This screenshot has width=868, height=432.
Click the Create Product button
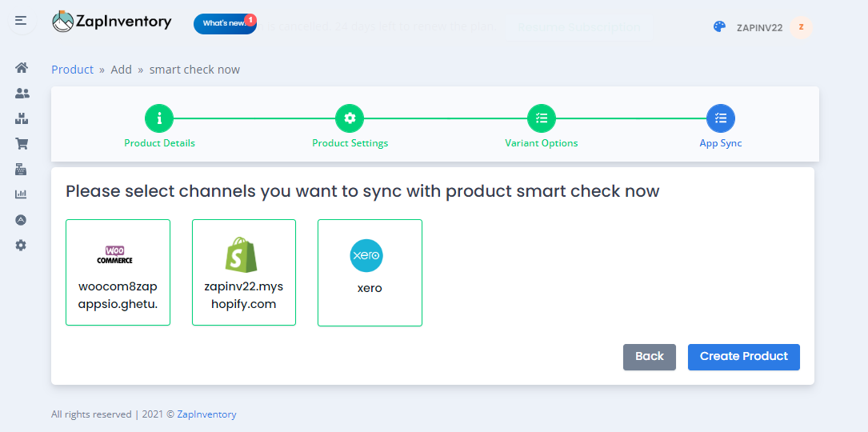click(743, 357)
